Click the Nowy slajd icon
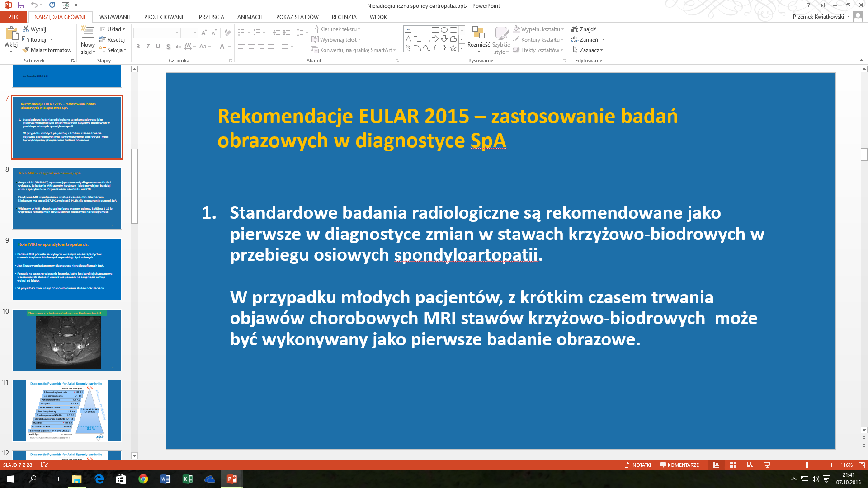This screenshot has width=868, height=488. tap(88, 33)
